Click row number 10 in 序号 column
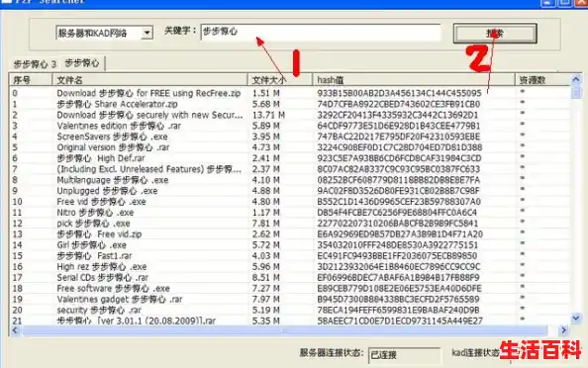Image resolution: width=588 pixels, height=368 pixels. [17, 202]
